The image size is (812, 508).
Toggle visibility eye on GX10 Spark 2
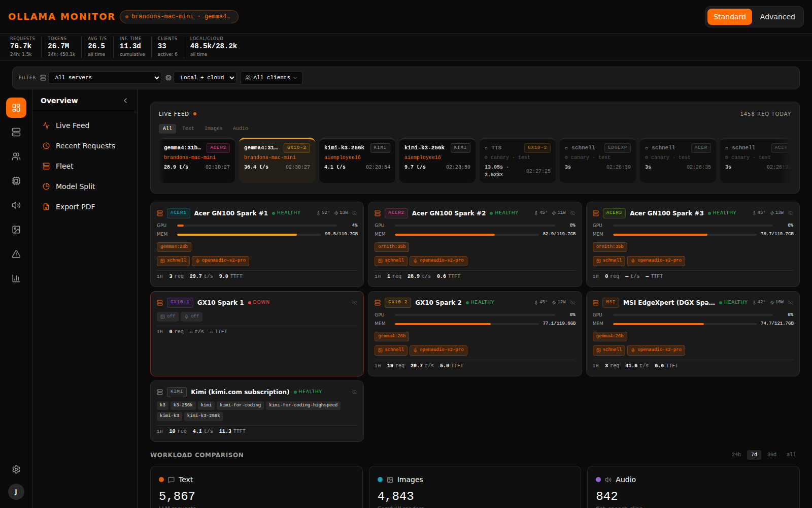pos(573,302)
